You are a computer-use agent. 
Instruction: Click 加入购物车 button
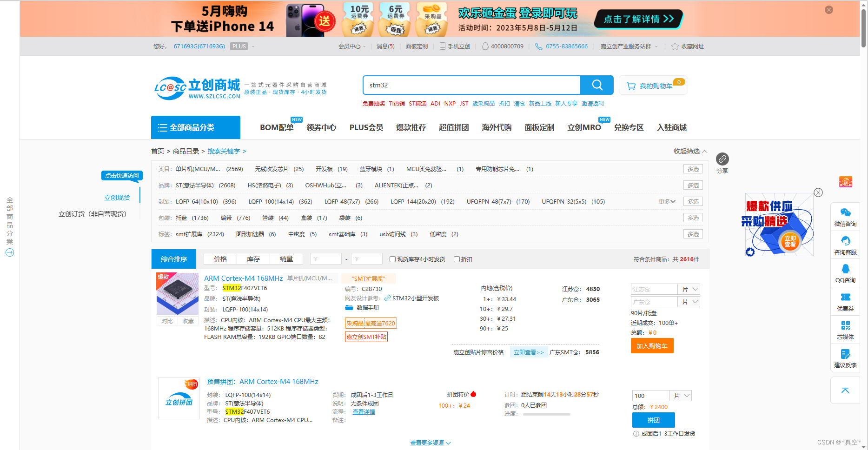pyautogui.click(x=652, y=346)
